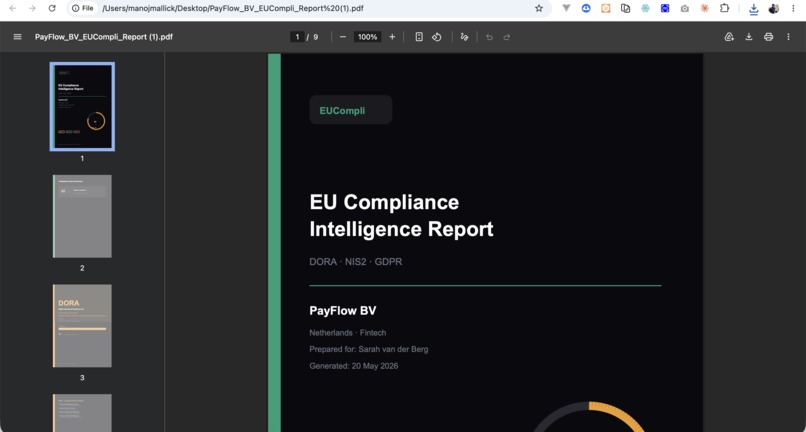The width and height of the screenshot is (806, 432).
Task: Click the zoom in plus button
Action: pyautogui.click(x=392, y=37)
